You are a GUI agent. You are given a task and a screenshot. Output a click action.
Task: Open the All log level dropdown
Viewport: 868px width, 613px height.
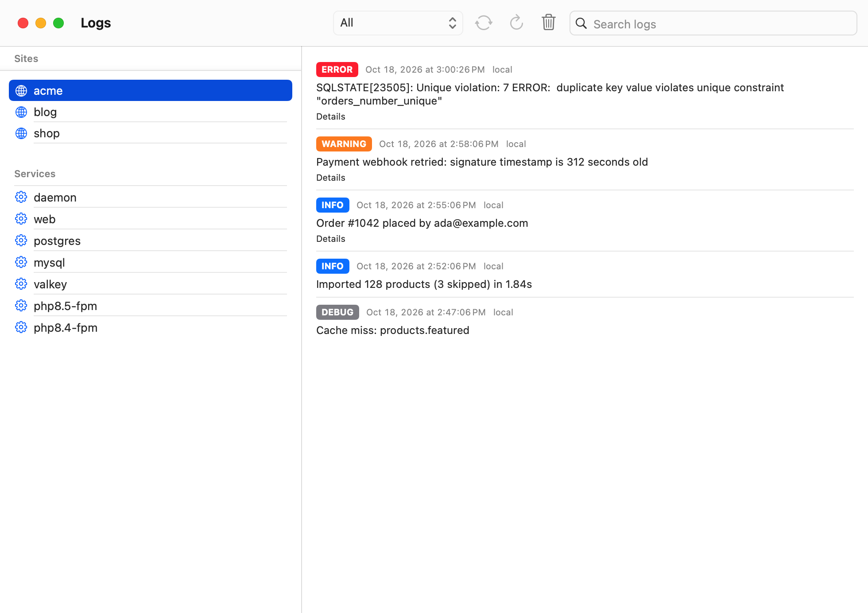pos(398,23)
